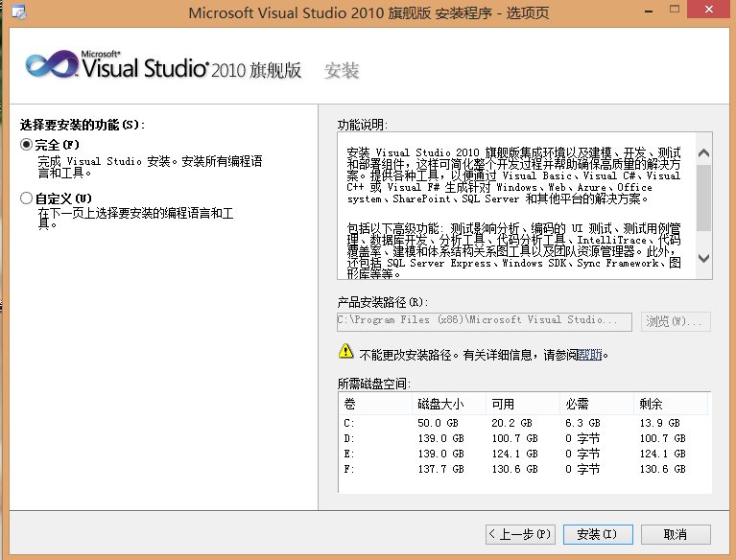736x560 pixels.
Task: Close the installer window
Action: (709, 10)
